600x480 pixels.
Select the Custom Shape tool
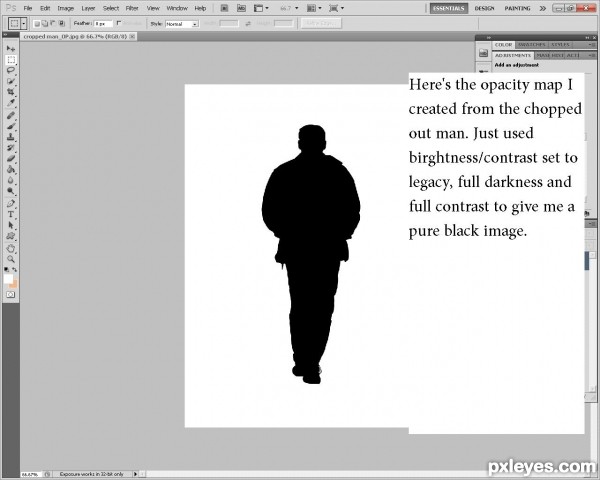pyautogui.click(x=11, y=236)
